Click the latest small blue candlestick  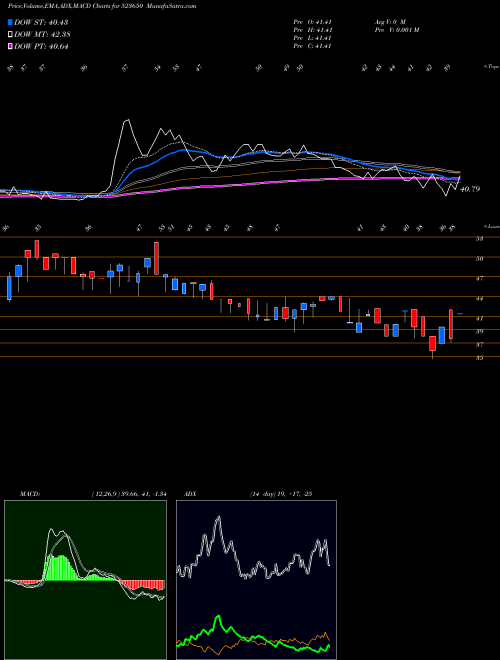tap(460, 314)
